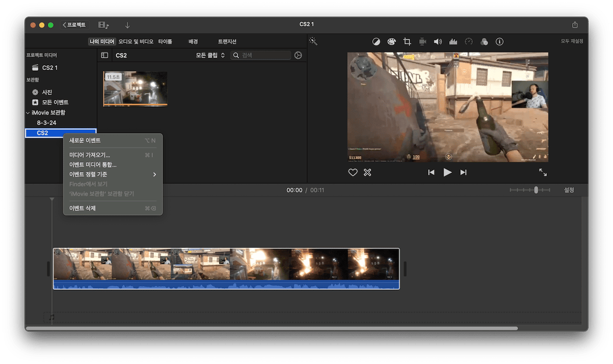Select the crop tool

[x=407, y=41]
